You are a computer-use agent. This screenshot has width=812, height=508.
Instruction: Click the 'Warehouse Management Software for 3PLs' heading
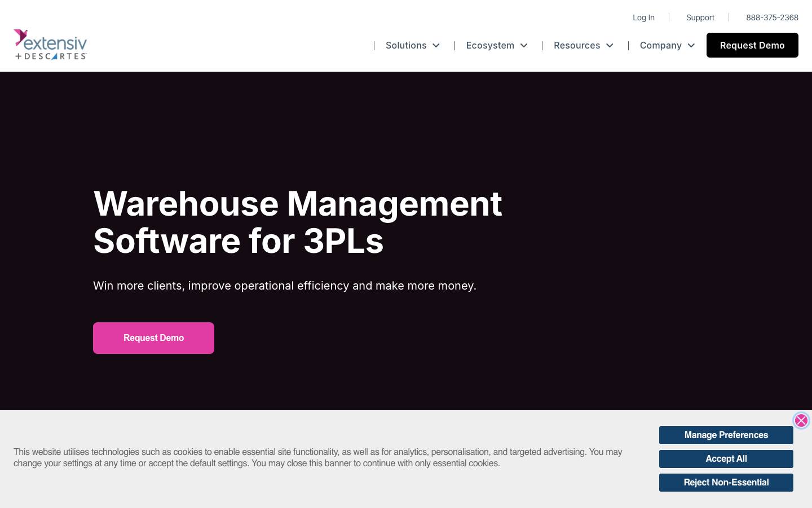[x=298, y=222]
